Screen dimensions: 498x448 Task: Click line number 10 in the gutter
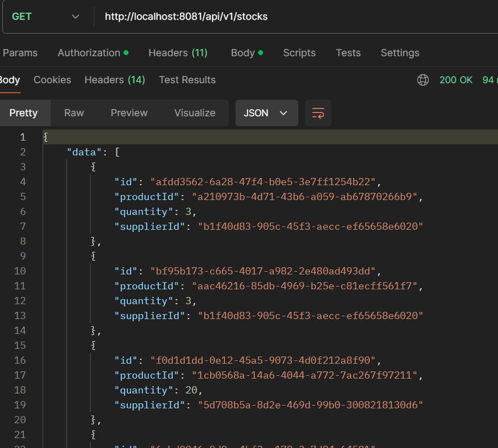tap(20, 271)
